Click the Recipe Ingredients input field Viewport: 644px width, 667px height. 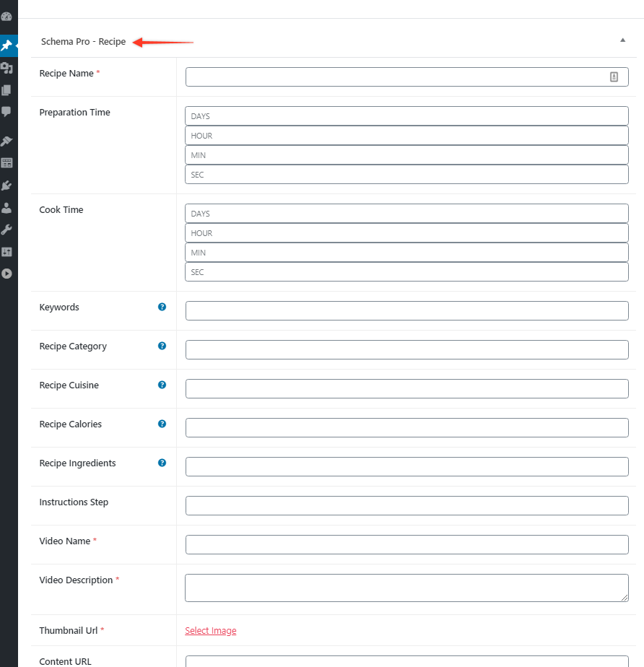tap(406, 467)
